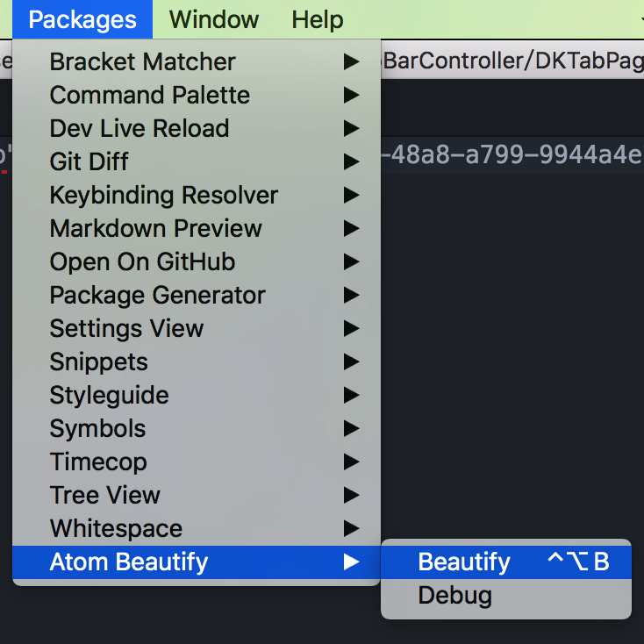Select Timecop menu entry

coord(197,462)
